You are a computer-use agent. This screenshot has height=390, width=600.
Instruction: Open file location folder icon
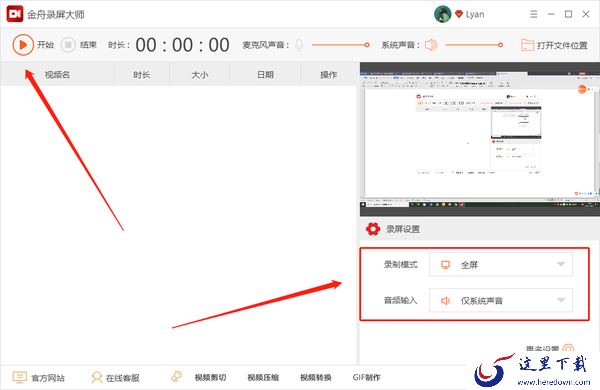527,45
